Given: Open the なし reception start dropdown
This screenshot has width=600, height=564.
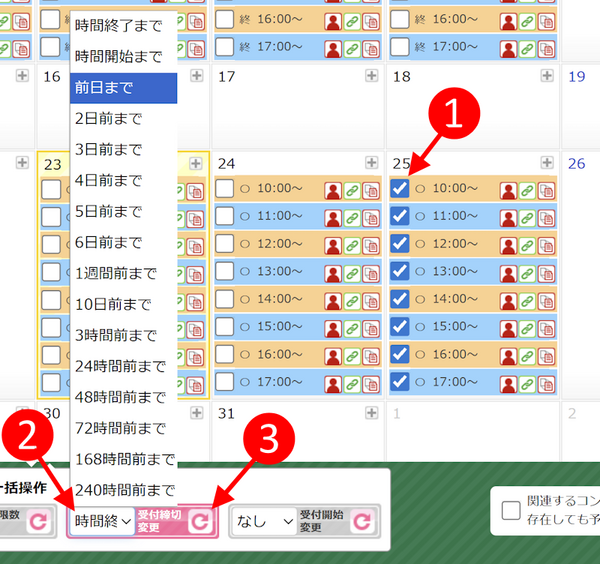Looking at the screenshot, I should (x=262, y=521).
